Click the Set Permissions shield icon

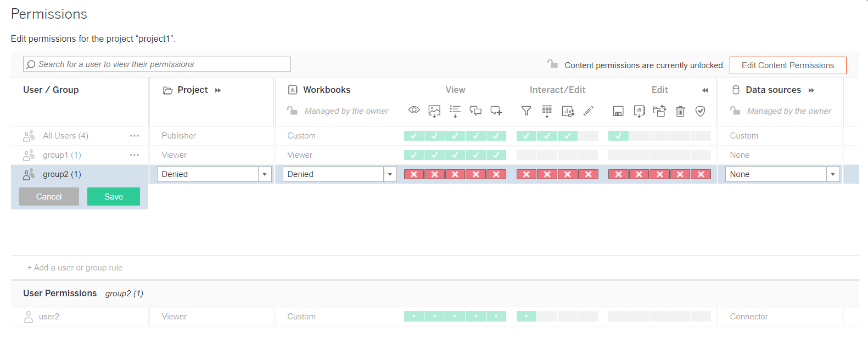pyautogui.click(x=701, y=111)
